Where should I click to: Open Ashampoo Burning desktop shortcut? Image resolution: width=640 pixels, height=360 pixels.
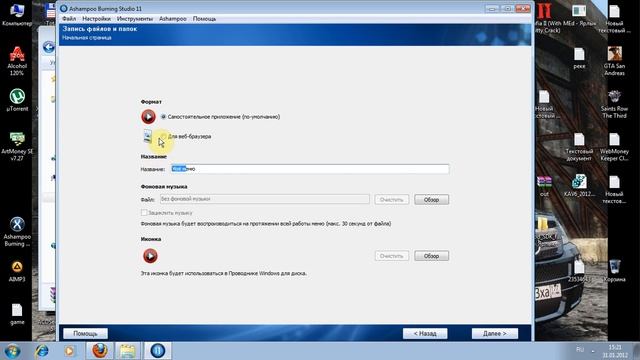17,231
